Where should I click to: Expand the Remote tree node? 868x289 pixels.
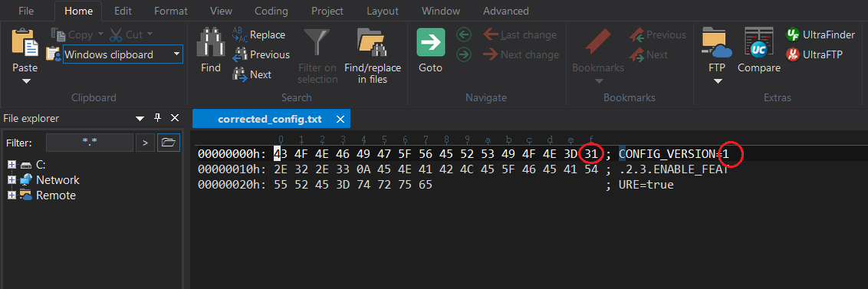[12, 195]
